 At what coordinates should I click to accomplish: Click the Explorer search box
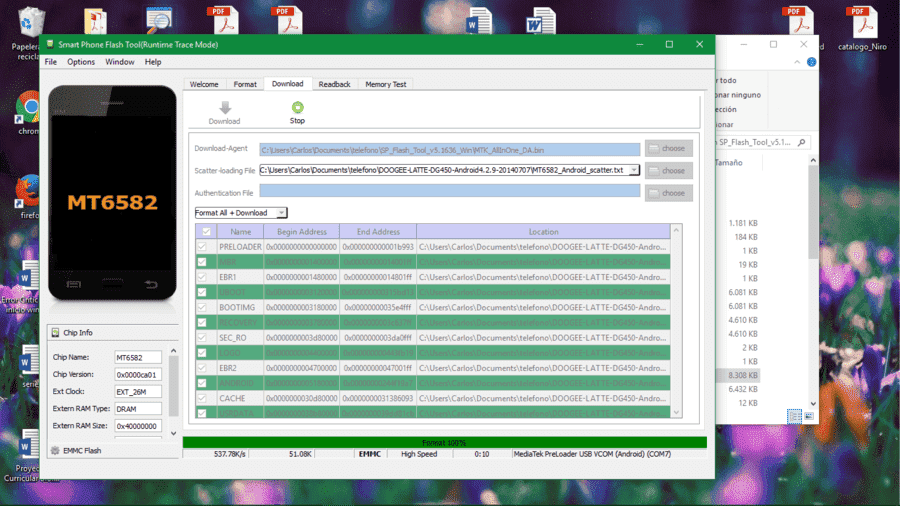(x=762, y=142)
